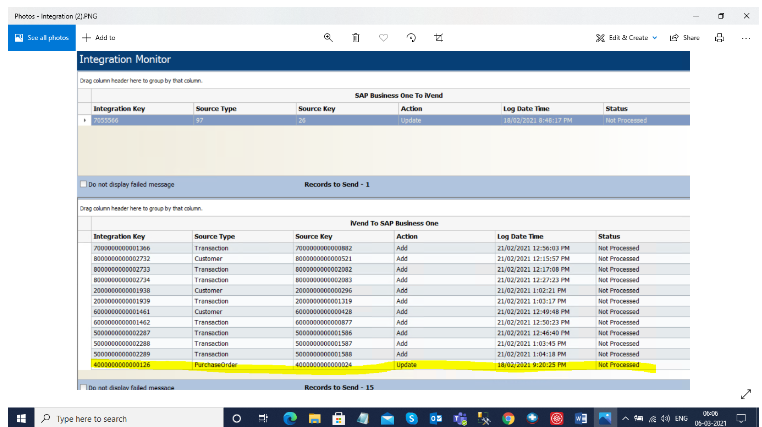This screenshot has height=427, width=762.
Task: Open the See more ellipsis menu
Action: (746, 38)
